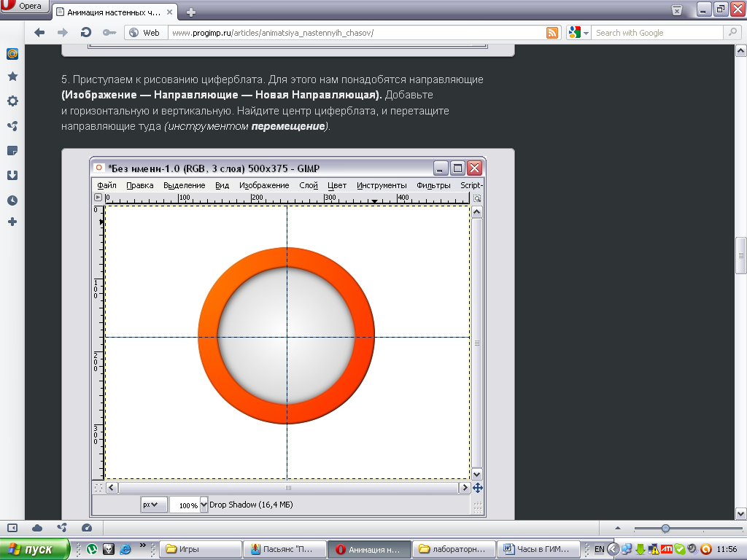Click the progimp.ru address field
The width and height of the screenshot is (747, 560).
(x=356, y=33)
